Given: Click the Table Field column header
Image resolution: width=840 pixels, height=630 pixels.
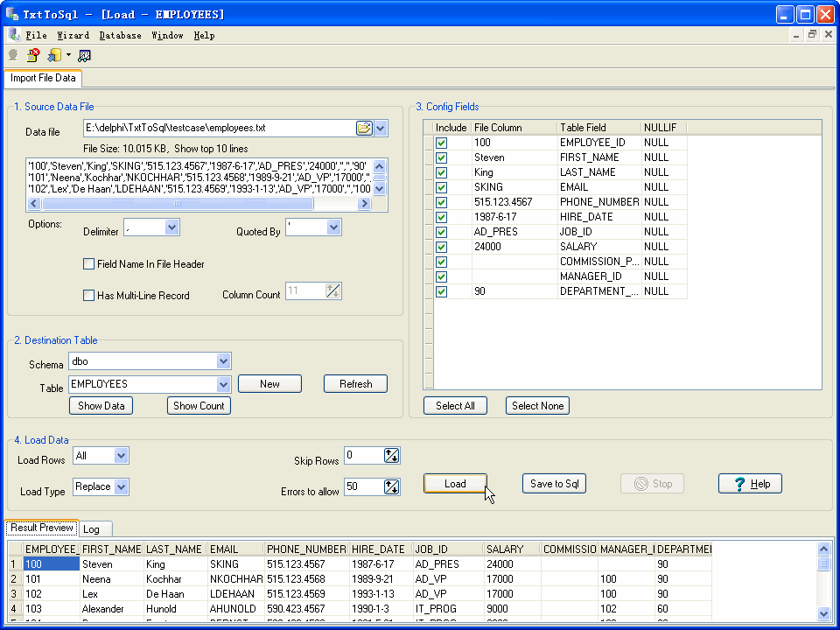Looking at the screenshot, I should tap(598, 128).
